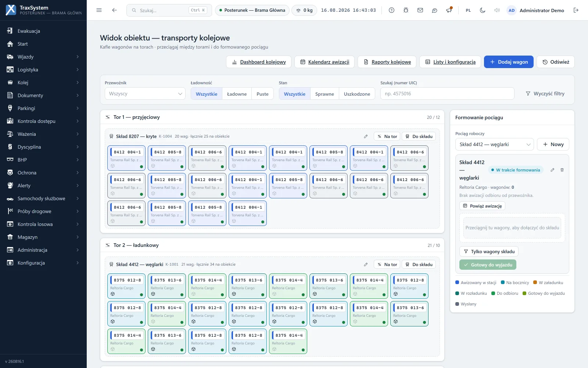Open announcements megaphone icon

pyautogui.click(x=449, y=10)
